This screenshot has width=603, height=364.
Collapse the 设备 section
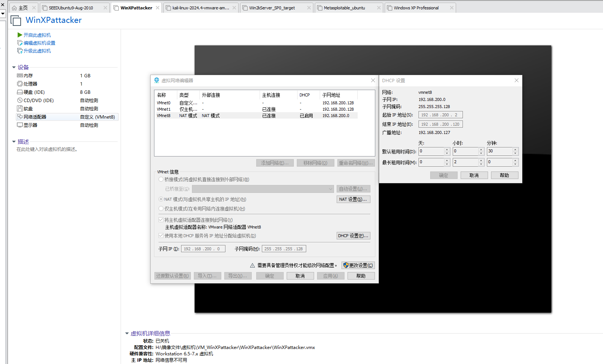14,68
